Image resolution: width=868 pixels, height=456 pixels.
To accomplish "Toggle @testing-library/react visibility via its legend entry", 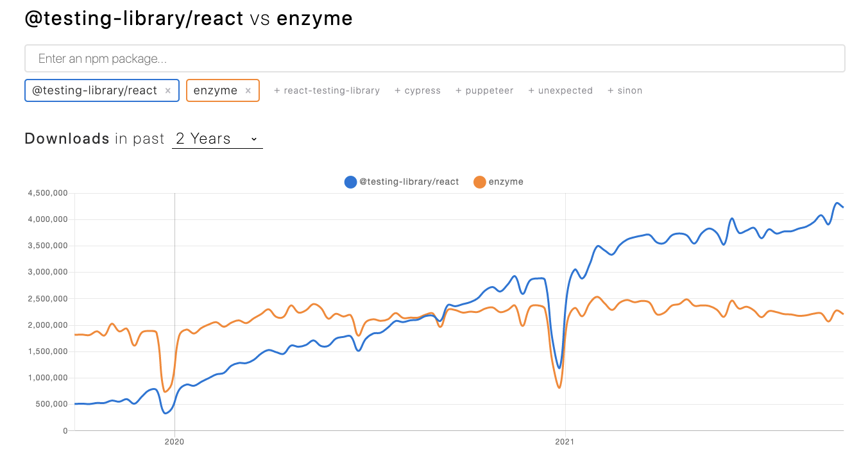I will [402, 182].
